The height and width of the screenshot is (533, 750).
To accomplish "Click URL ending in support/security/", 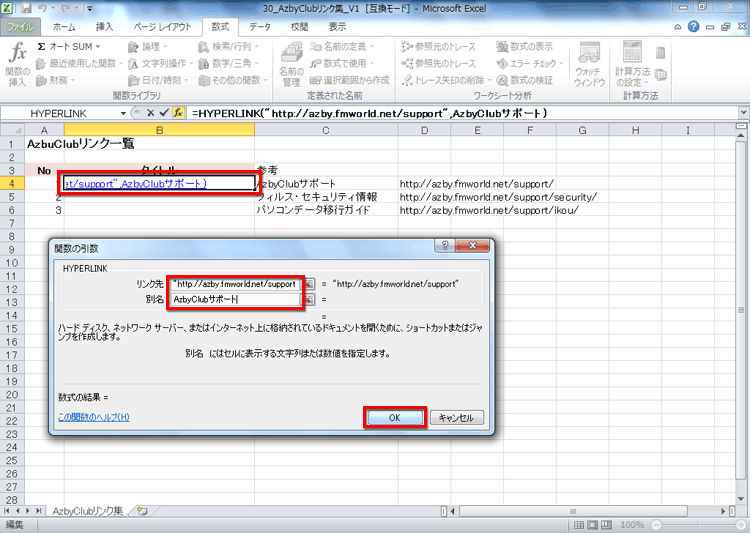I will 498,197.
